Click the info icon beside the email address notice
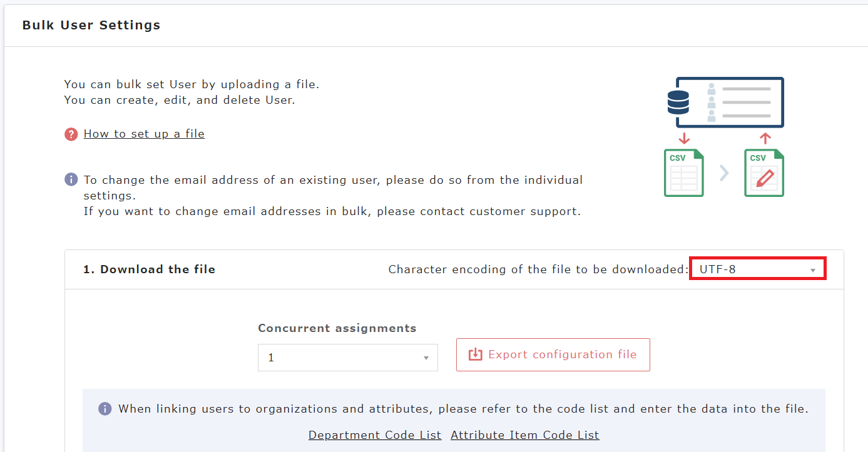Viewport: 868px width, 452px height. pyautogui.click(x=71, y=180)
